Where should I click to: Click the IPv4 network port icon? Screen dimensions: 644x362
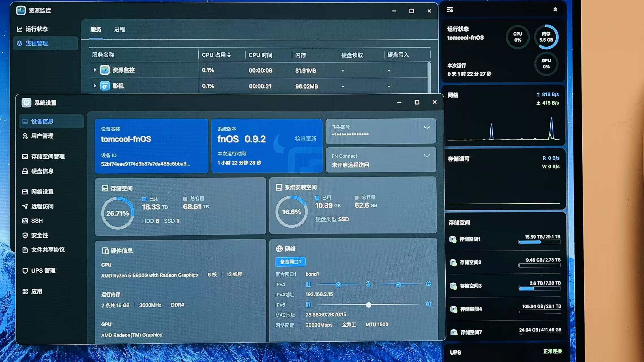[x=309, y=284]
